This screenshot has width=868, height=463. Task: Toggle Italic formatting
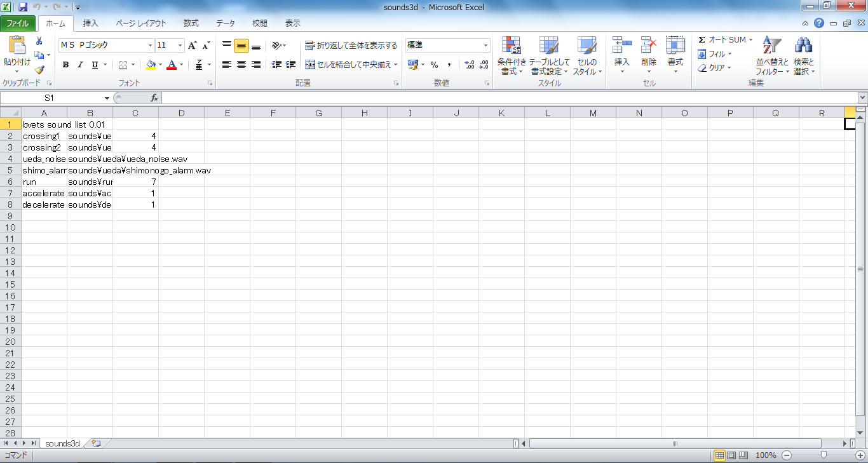[x=80, y=65]
